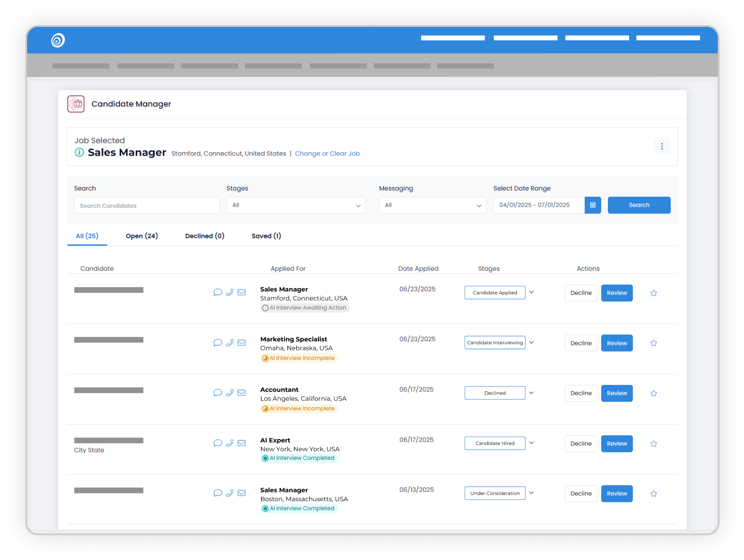Click the info icon next to Sales Manager job title
744x560 pixels.
point(78,152)
